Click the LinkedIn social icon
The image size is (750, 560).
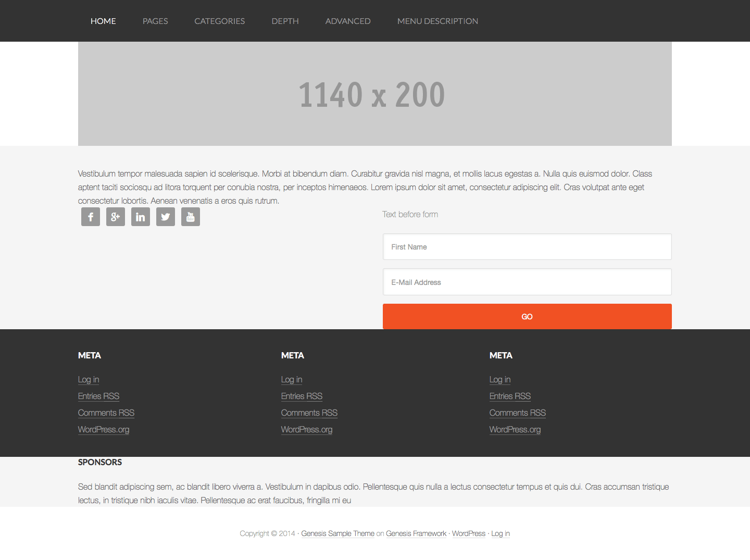[141, 217]
